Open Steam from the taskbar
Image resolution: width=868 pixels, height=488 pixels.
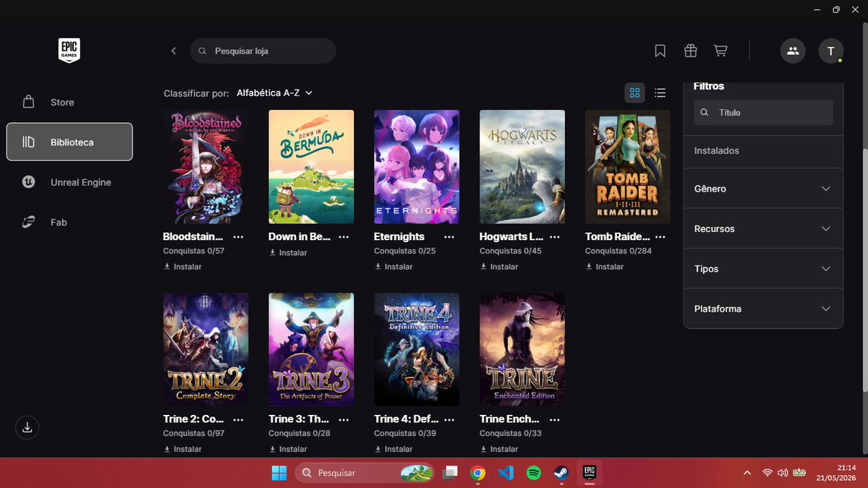pos(561,473)
